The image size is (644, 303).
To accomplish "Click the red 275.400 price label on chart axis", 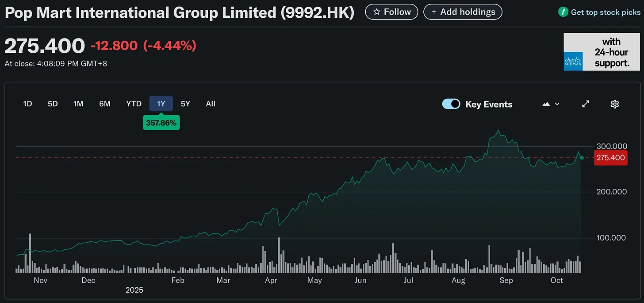I will (x=611, y=158).
